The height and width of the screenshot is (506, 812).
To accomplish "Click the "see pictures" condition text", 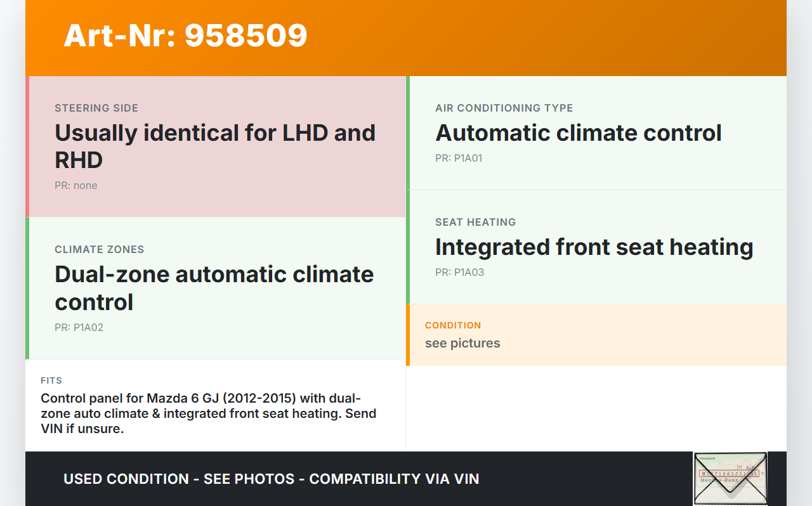I will click(462, 343).
